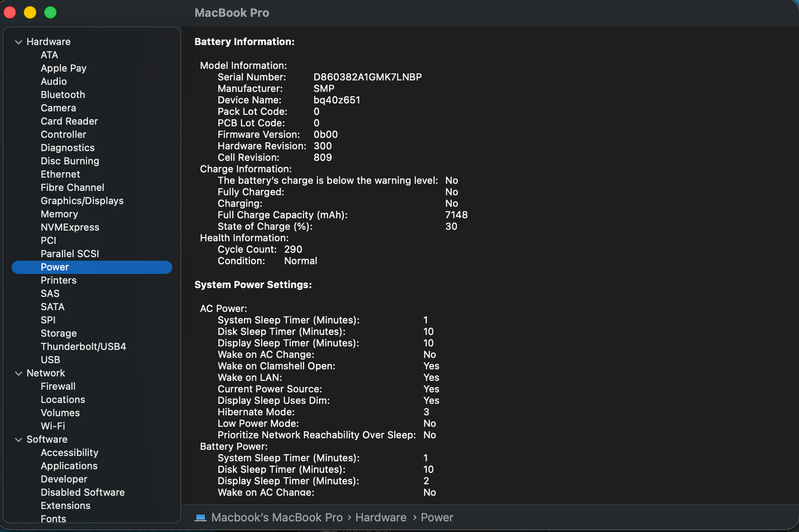Select SATA in the sidebar
The image size is (799, 532).
coord(53,307)
